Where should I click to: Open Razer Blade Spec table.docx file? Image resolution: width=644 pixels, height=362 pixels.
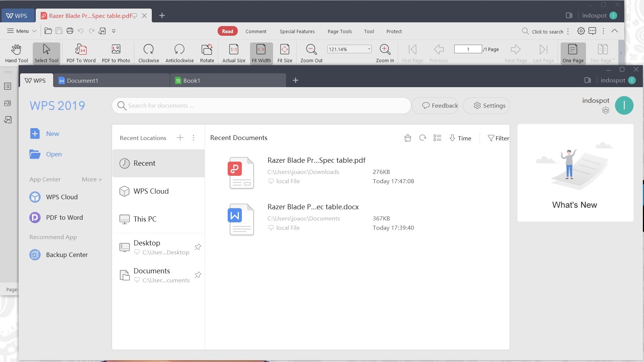(x=313, y=207)
